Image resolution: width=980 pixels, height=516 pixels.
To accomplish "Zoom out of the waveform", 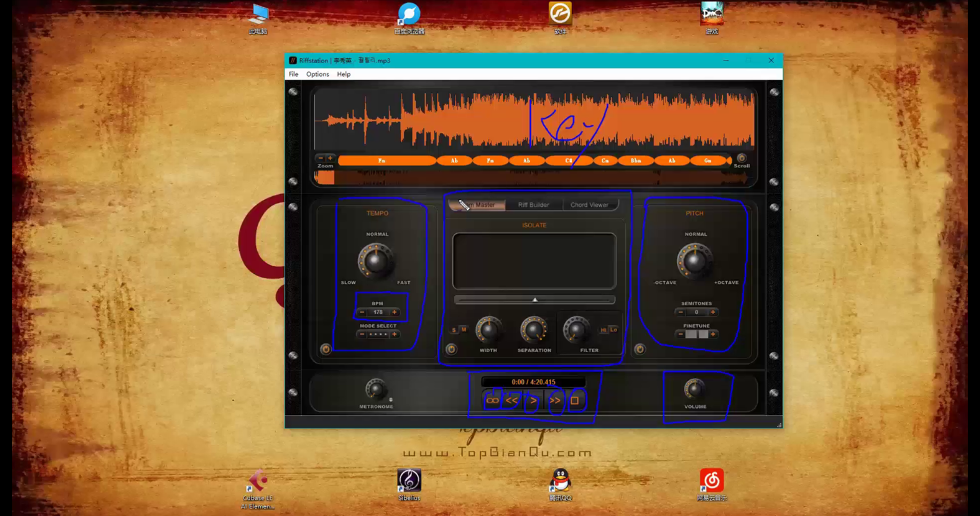I will click(321, 158).
